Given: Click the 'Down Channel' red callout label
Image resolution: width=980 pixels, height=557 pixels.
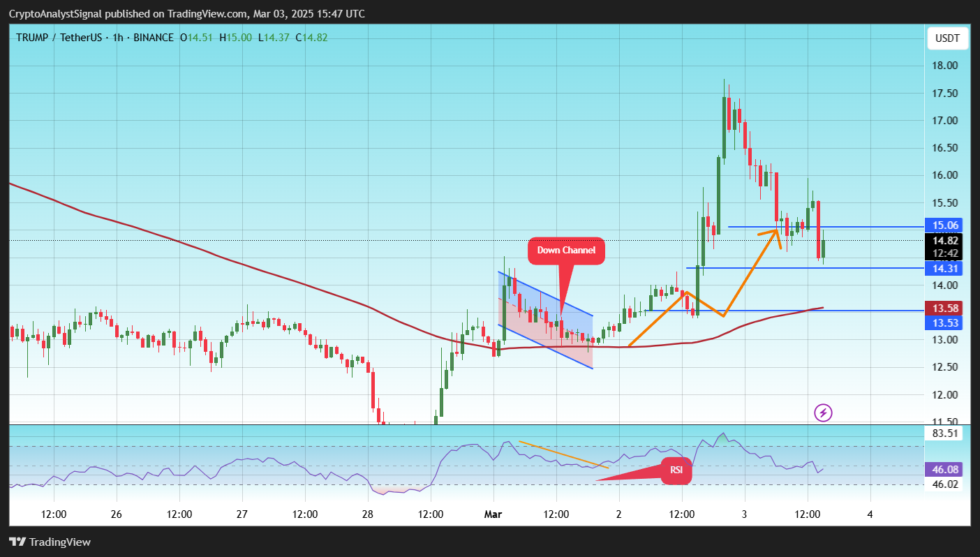Looking at the screenshot, I should point(566,251).
